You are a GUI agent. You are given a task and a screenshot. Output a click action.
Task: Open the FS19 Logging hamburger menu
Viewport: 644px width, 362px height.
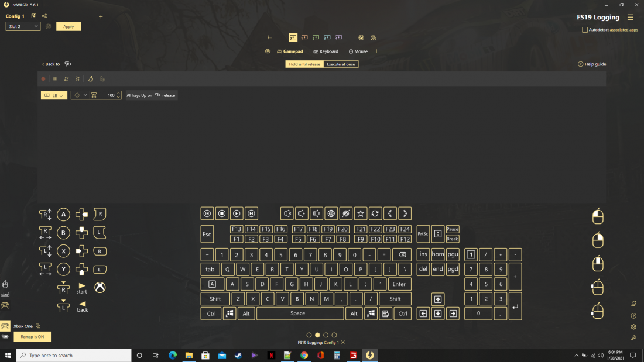(x=630, y=18)
